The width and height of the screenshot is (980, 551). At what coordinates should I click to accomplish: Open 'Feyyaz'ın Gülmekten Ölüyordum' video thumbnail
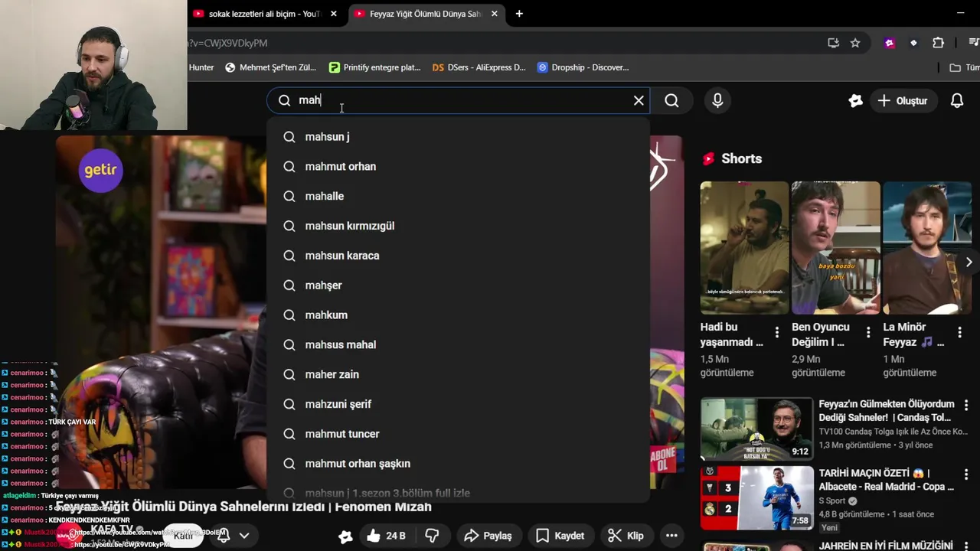(x=756, y=429)
